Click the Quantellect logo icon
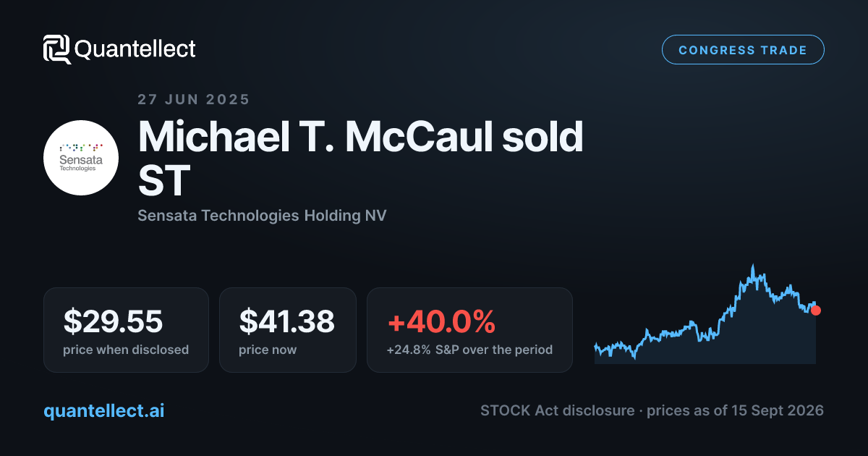868x456 pixels. pyautogui.click(x=57, y=49)
